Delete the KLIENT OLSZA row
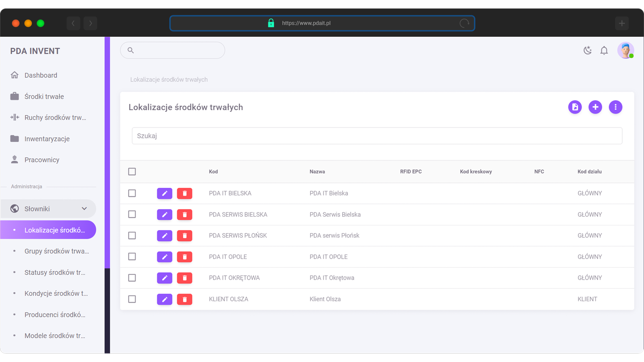 click(x=184, y=299)
